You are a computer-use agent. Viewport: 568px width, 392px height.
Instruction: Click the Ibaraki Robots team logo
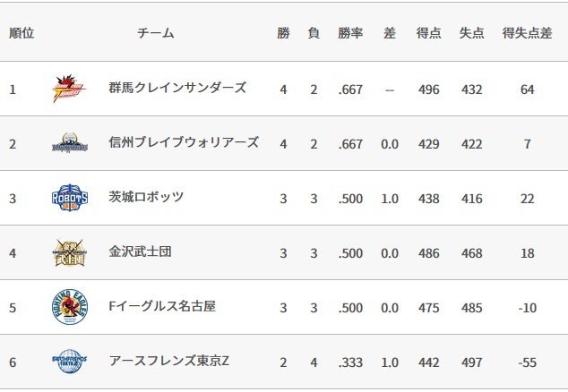(x=69, y=198)
